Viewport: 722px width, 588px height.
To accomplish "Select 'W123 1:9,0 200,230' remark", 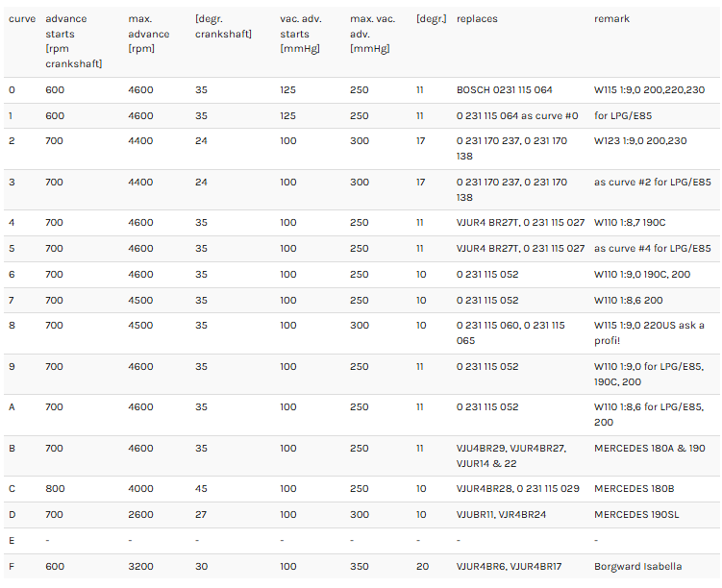I will (640, 141).
